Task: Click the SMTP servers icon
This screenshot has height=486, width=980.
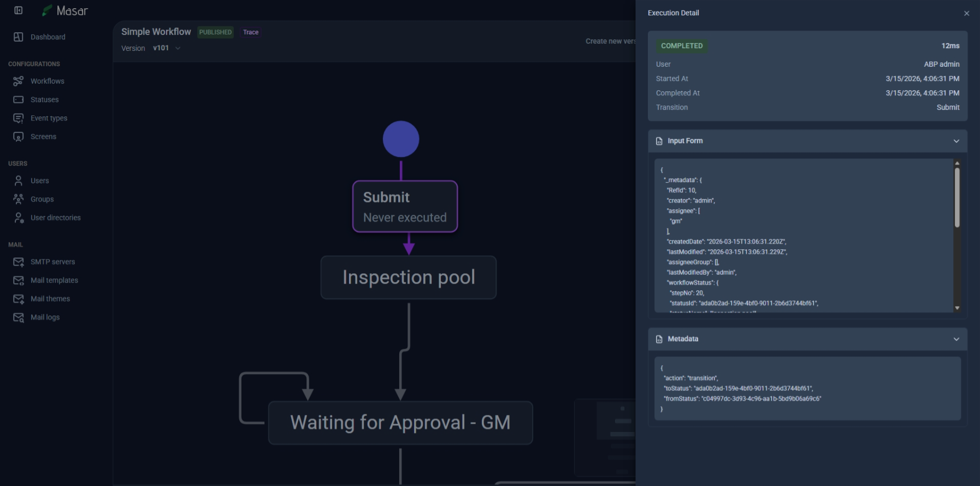Action: 18,262
